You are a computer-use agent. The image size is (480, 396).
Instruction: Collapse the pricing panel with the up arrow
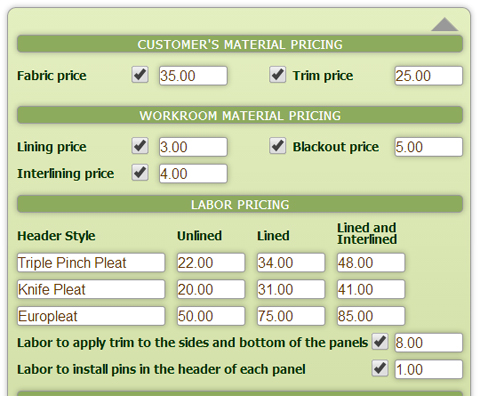pos(445,25)
